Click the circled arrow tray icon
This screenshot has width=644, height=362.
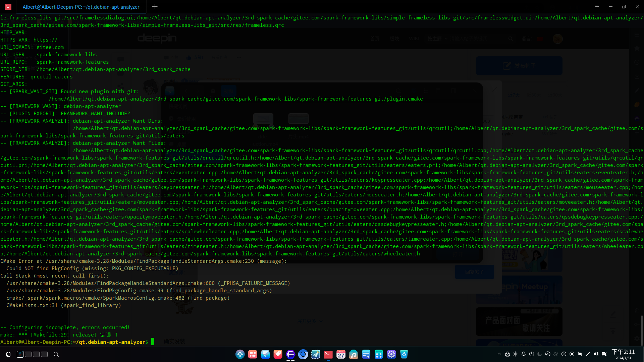click(x=564, y=354)
